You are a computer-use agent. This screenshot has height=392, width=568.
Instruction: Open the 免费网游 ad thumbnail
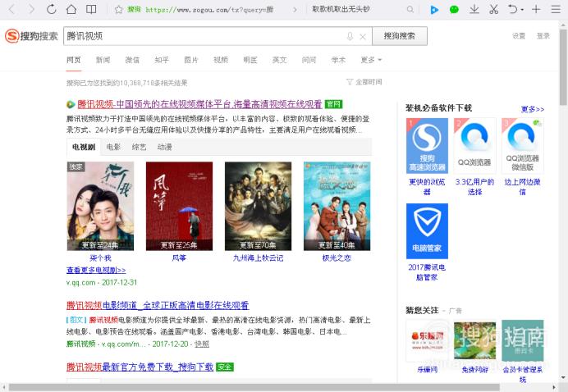(474, 340)
